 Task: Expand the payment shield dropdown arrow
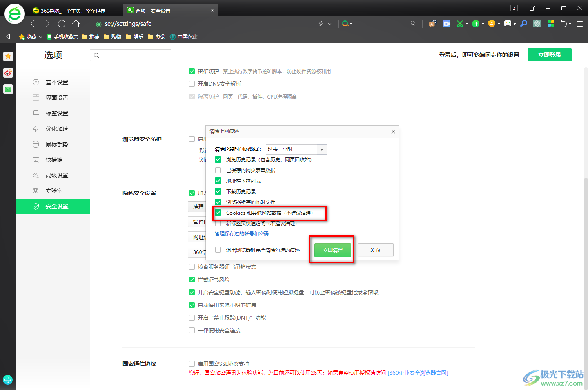tap(499, 24)
